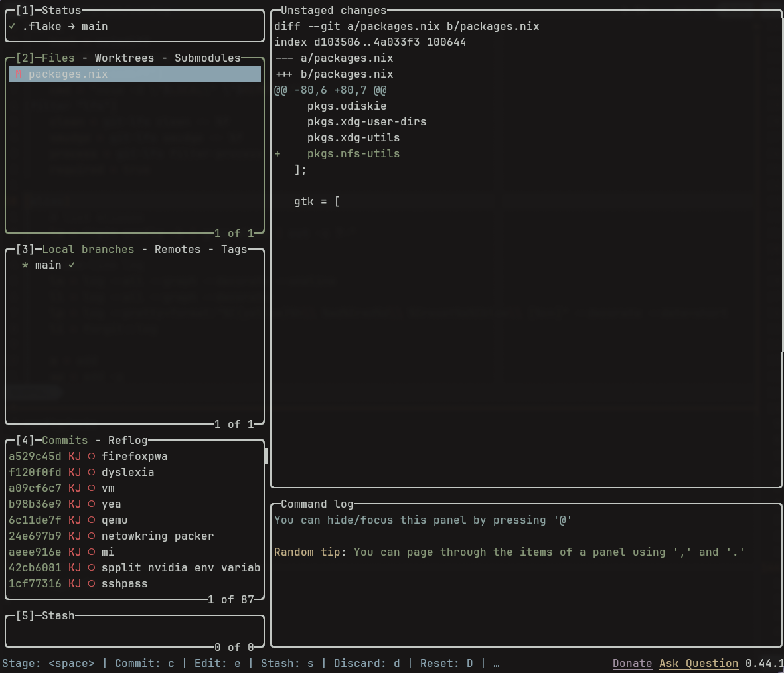
Task: Click the --- a/packages.nix line
Action: 333,58
